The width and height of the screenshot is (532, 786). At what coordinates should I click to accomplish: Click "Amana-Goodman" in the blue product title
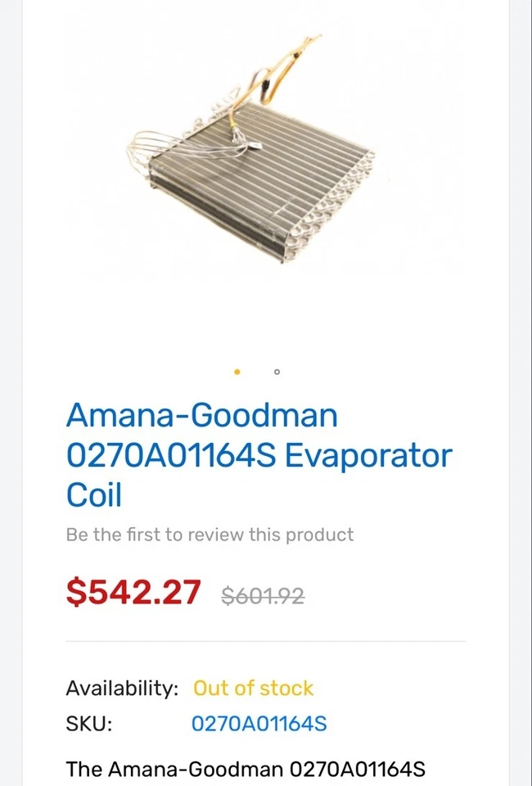[201, 416]
